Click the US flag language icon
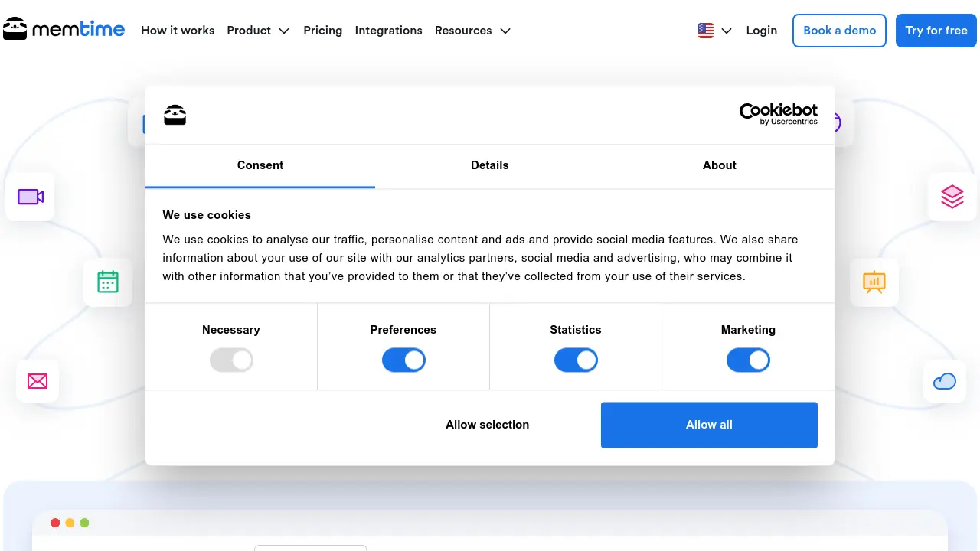This screenshot has width=980, height=551. [x=706, y=31]
